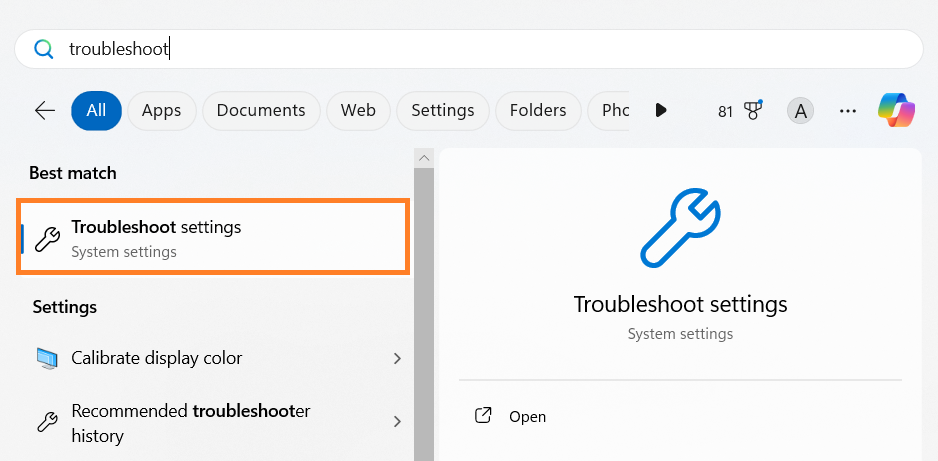
Task: Expand Recommended troubleshooter history chevron
Action: click(397, 422)
